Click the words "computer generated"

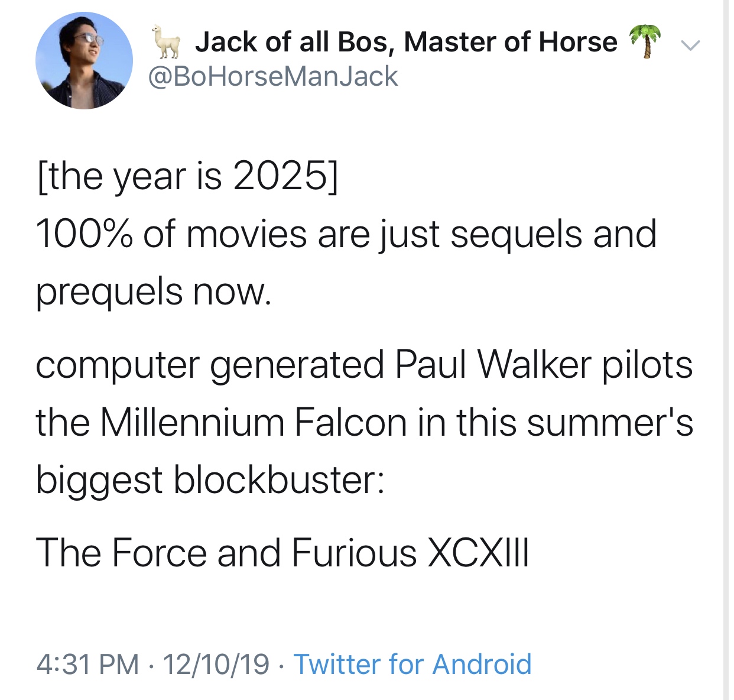point(210,364)
